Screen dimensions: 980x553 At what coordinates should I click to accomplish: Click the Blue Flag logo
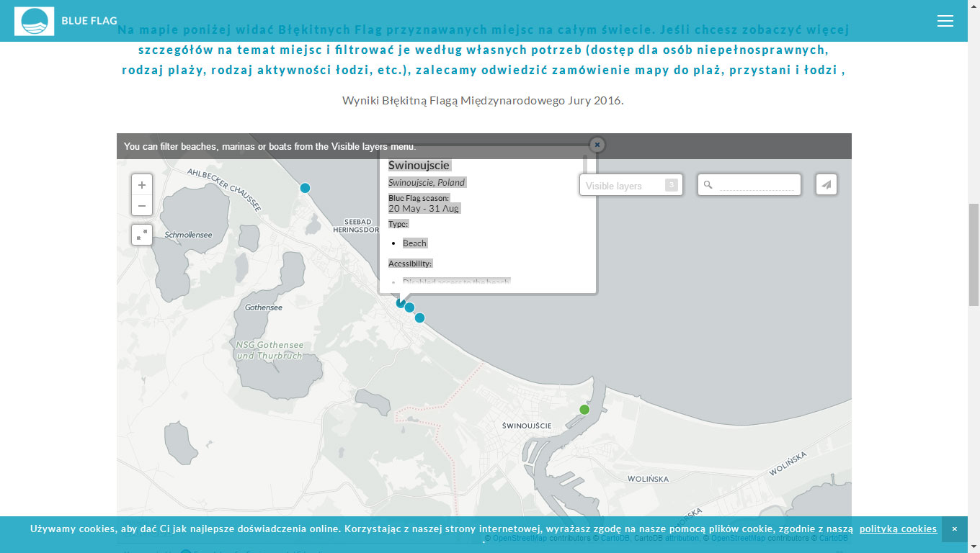(x=34, y=21)
